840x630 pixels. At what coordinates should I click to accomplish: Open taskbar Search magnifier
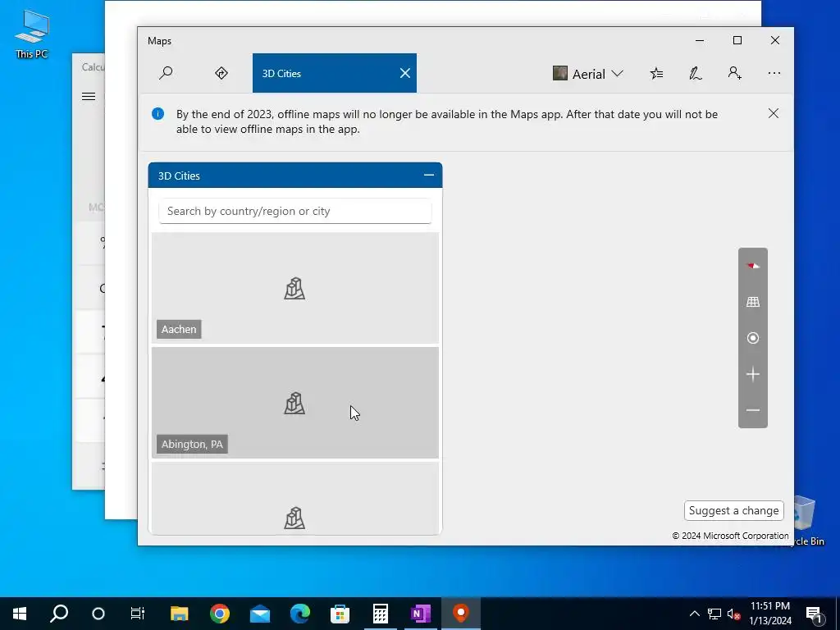[59, 614]
